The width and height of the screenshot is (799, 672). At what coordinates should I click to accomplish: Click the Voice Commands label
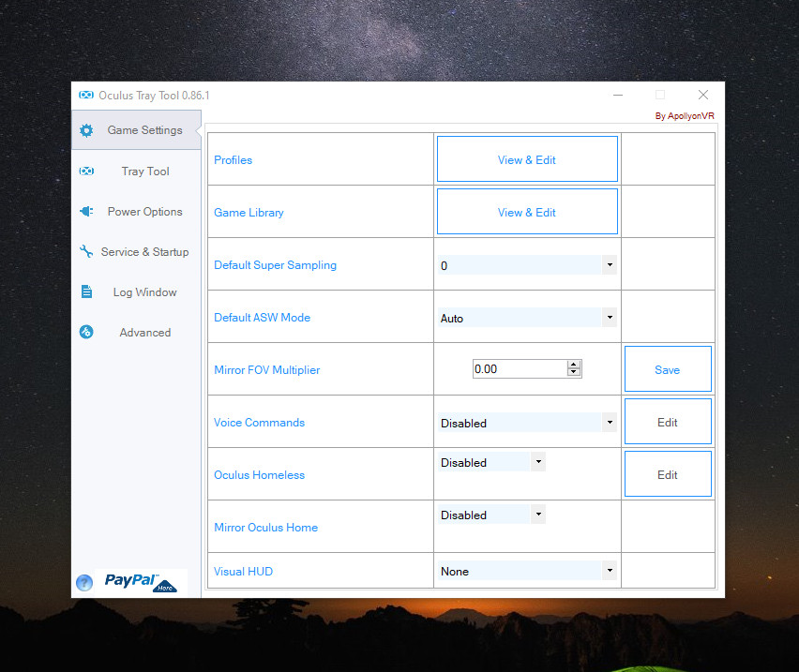point(260,422)
